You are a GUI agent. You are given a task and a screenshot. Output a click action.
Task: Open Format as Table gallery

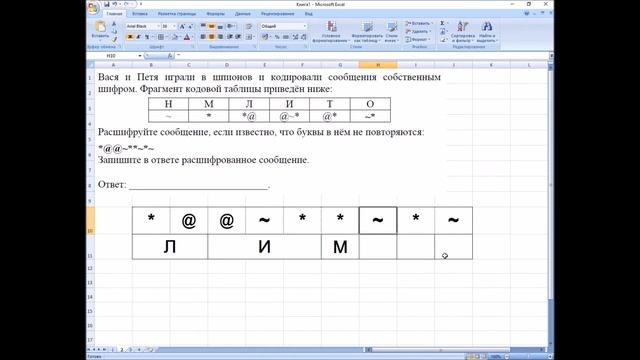click(367, 31)
